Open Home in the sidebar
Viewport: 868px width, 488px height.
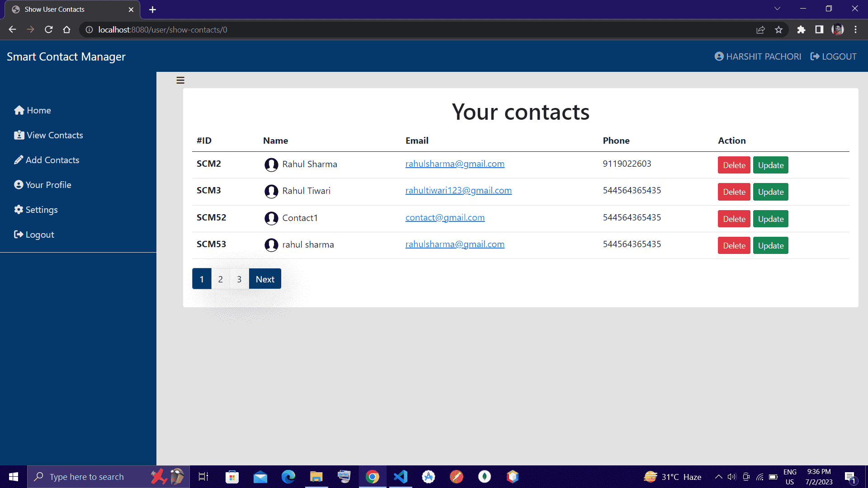33,110
